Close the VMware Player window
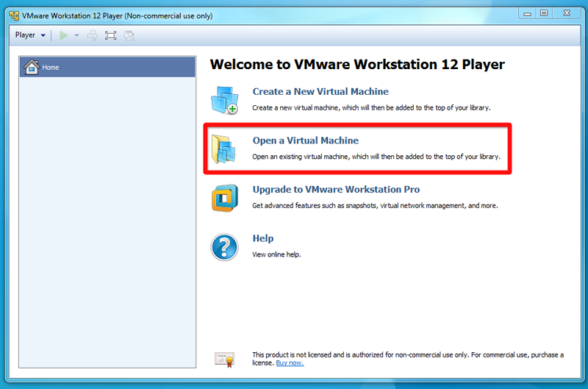 coord(567,13)
